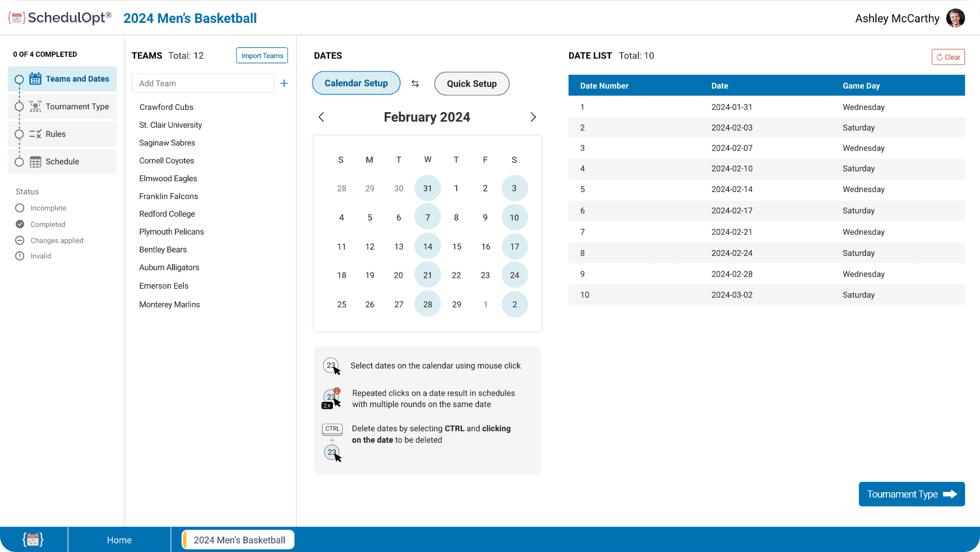Click the Game Day column header
Image resolution: width=980 pixels, height=552 pixels.
pyautogui.click(x=861, y=86)
